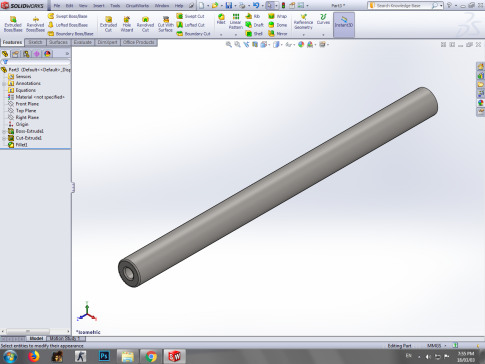Viewport: 485px width, 364px height.
Task: Click the Lofted Cut tool
Action: click(191, 25)
